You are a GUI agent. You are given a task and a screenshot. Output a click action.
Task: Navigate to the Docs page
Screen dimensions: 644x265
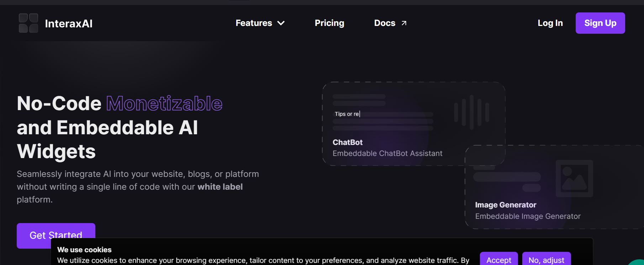tap(385, 23)
